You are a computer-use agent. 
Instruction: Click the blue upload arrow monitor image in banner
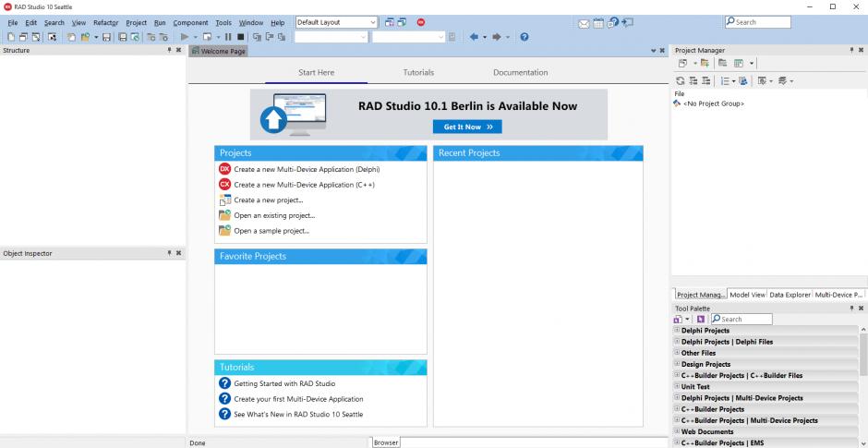293,114
